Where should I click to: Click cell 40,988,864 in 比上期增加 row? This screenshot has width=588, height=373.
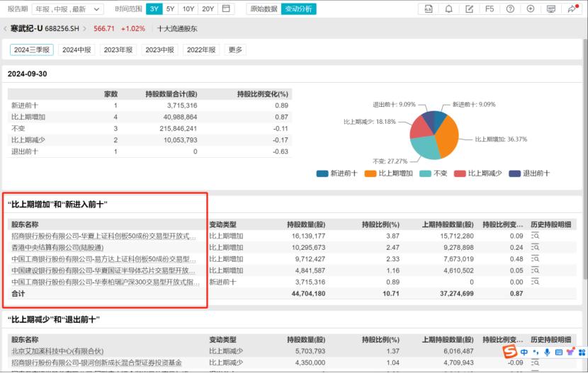click(180, 117)
